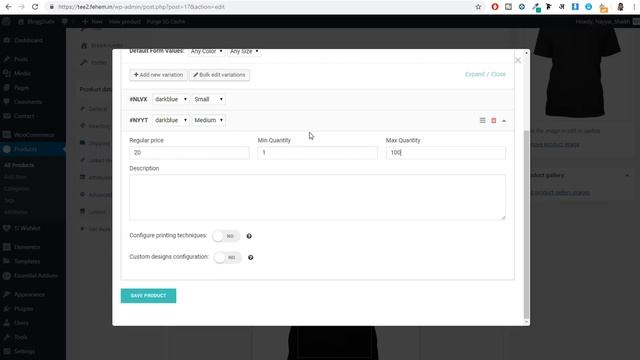Click the Expand variations link
The height and width of the screenshot is (360, 640).
(475, 74)
